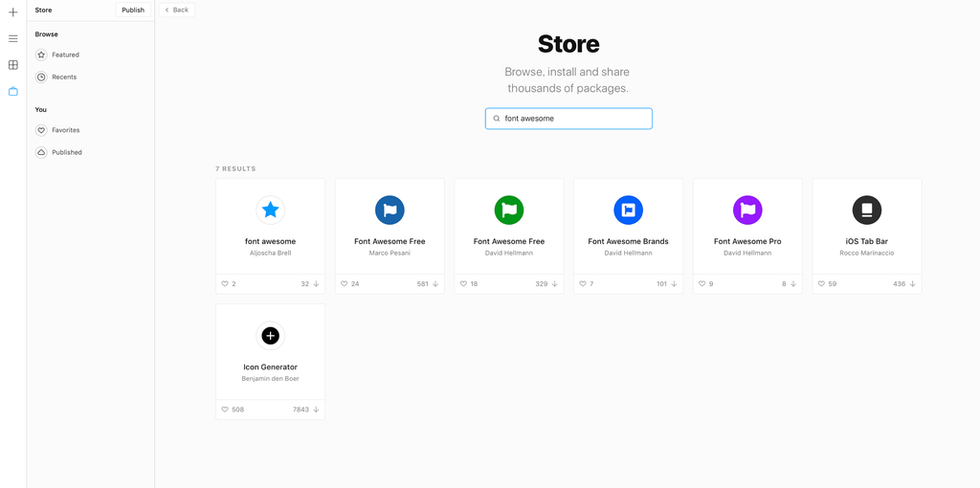
Task: Click Marco Pesani's Font Awesome Free flag icon
Action: (390, 210)
